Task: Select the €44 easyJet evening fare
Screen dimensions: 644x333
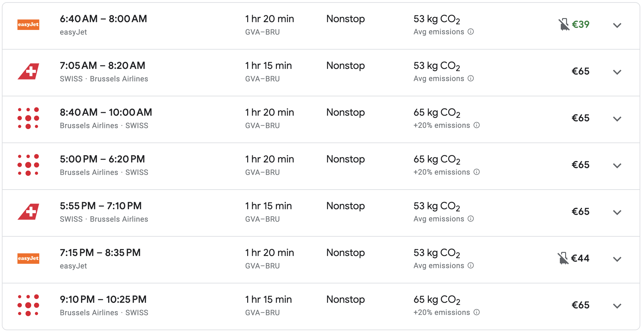Action: click(x=580, y=258)
